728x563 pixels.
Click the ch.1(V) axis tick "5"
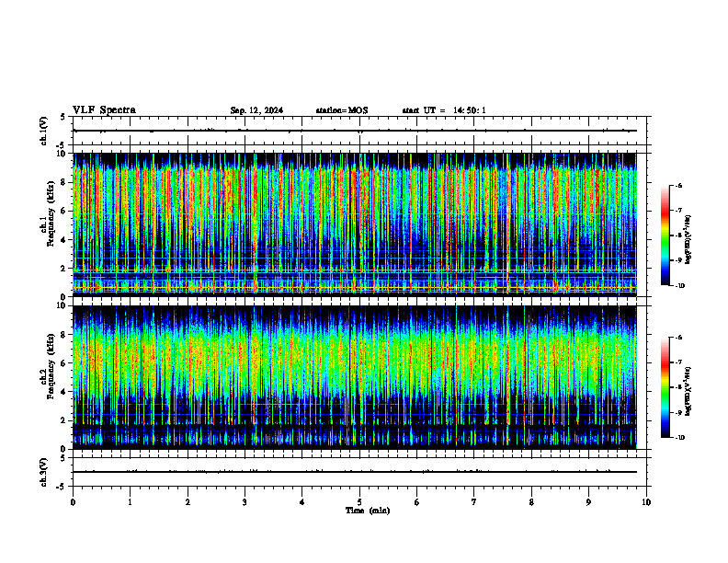point(63,117)
